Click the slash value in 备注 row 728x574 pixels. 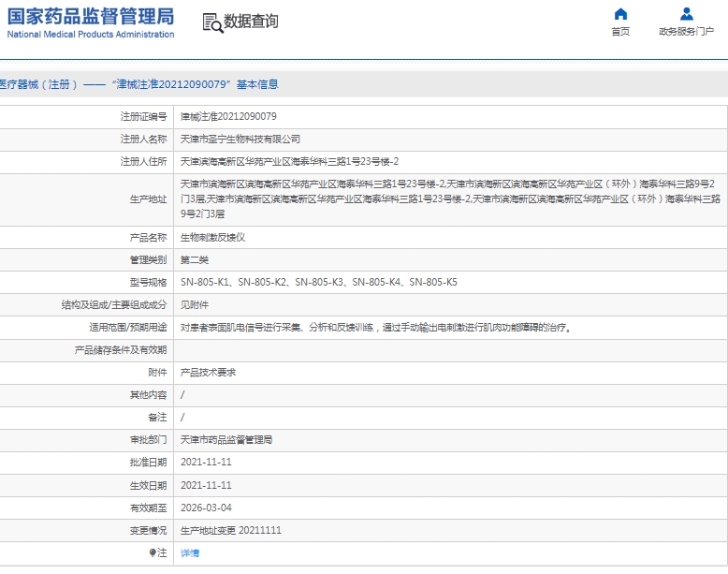182,418
